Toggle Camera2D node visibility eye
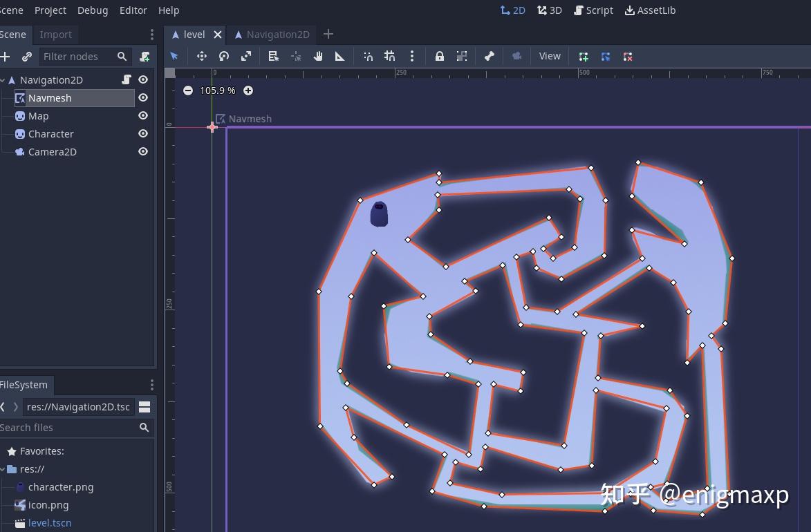 point(143,152)
